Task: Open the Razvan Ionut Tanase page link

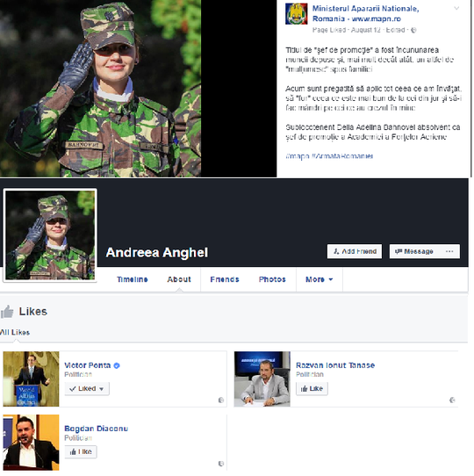Action: click(x=335, y=365)
